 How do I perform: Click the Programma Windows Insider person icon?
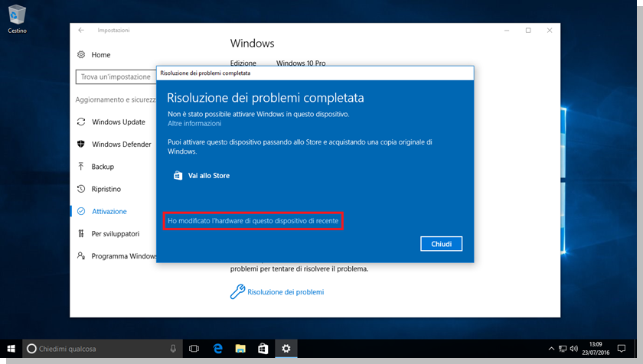(x=81, y=255)
